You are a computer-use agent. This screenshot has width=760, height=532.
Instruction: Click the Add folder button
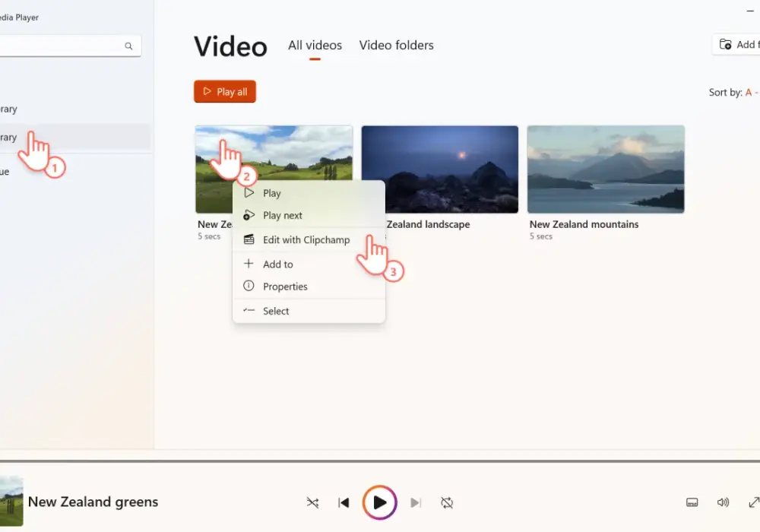coord(736,45)
